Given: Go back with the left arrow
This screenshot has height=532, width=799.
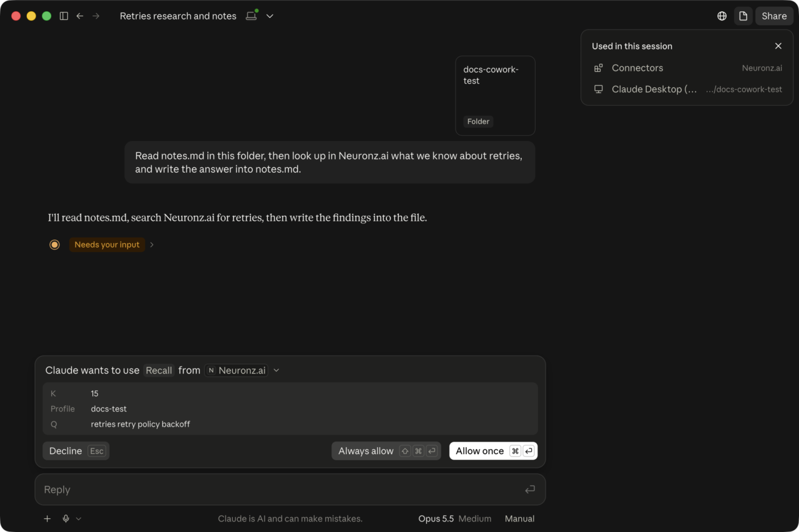Looking at the screenshot, I should pos(80,16).
